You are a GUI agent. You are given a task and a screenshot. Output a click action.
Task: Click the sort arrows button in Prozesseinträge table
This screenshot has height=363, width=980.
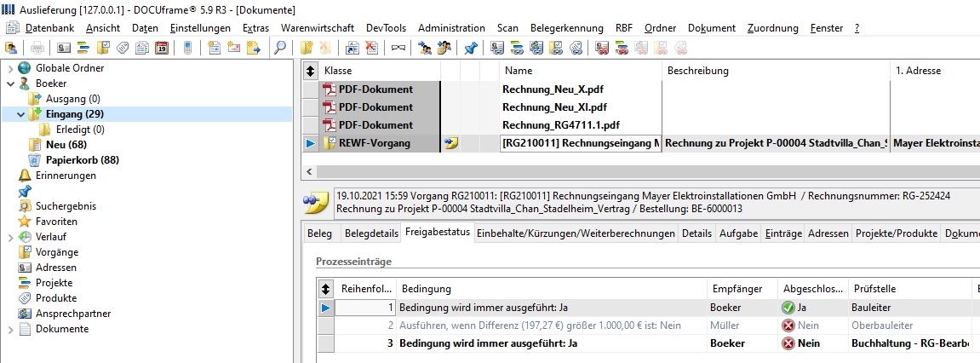pyautogui.click(x=325, y=289)
